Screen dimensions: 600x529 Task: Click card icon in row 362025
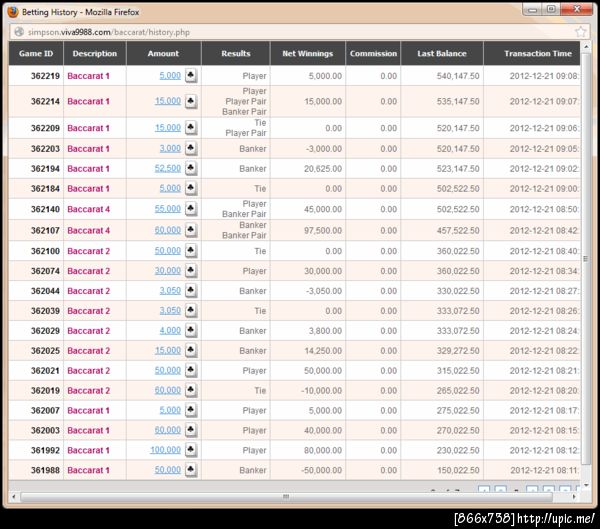pyautogui.click(x=191, y=350)
